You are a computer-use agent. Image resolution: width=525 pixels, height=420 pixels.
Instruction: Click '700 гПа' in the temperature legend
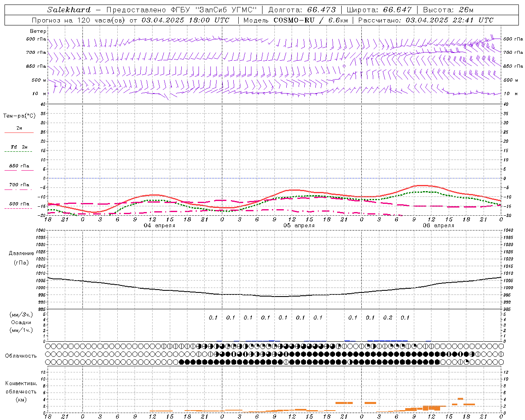19,185
